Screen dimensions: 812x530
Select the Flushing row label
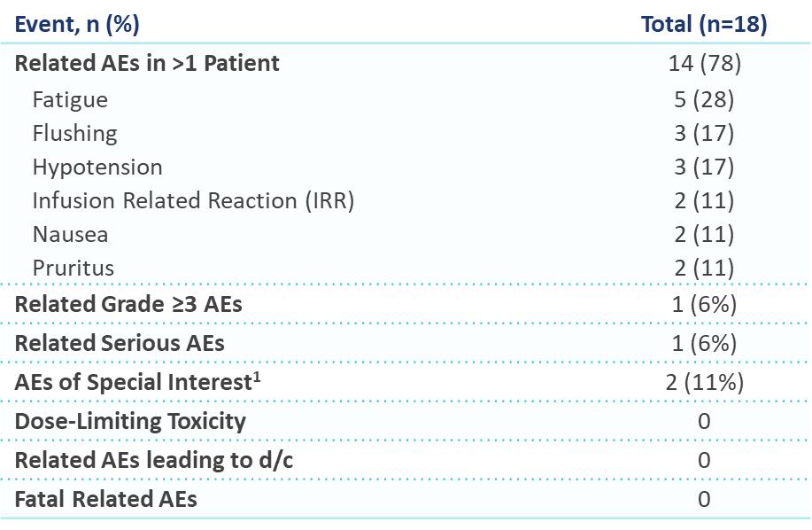[74, 133]
